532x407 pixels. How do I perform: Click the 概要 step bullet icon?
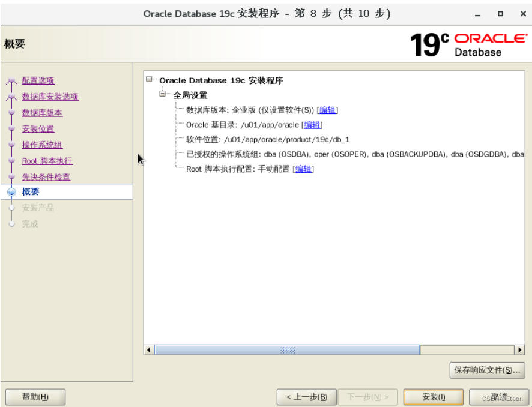pos(11,192)
